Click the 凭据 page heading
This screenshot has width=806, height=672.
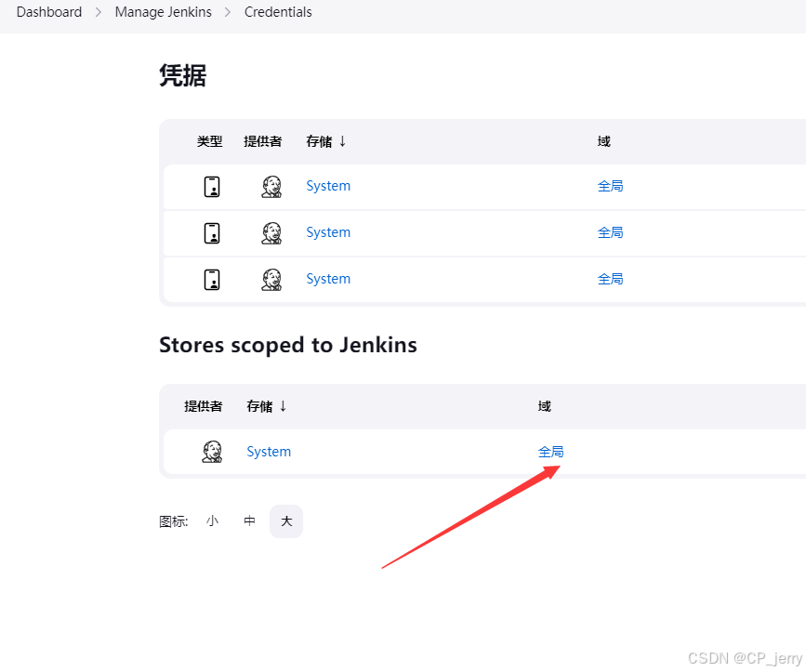182,75
